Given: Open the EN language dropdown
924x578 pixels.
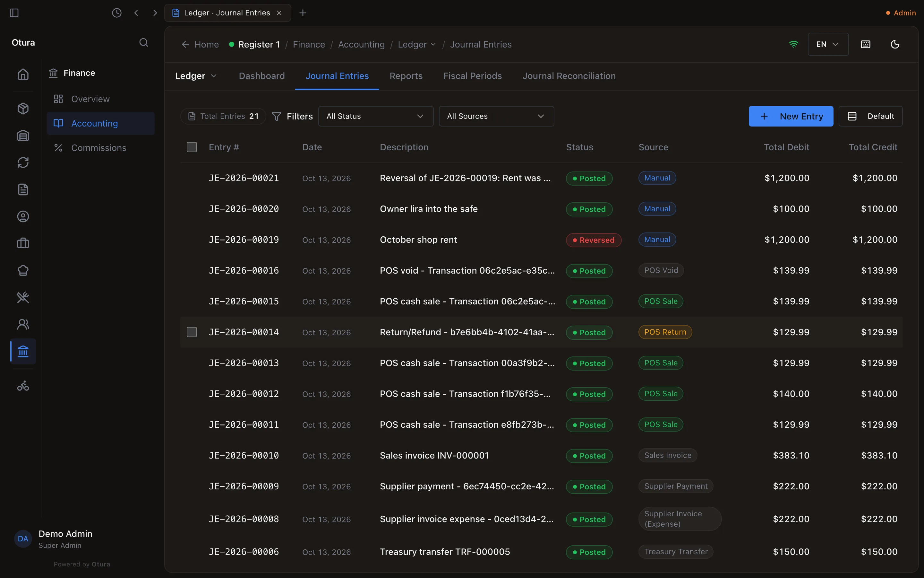Looking at the screenshot, I should point(828,44).
